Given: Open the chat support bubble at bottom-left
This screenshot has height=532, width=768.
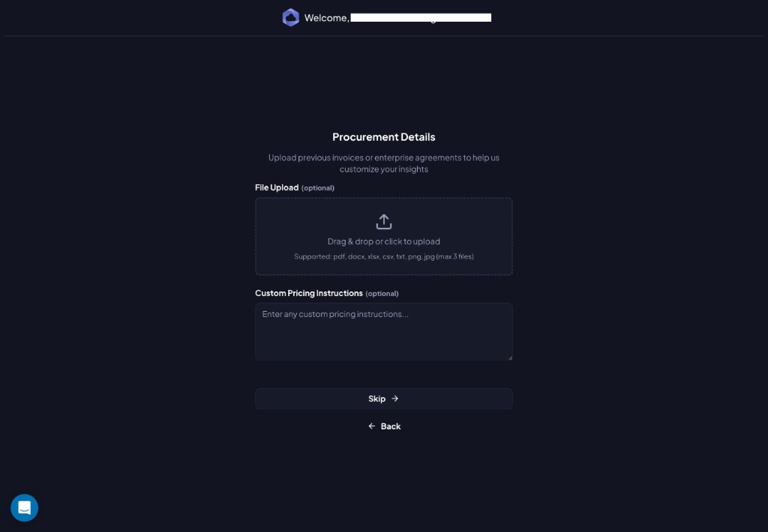Looking at the screenshot, I should (x=24, y=507).
